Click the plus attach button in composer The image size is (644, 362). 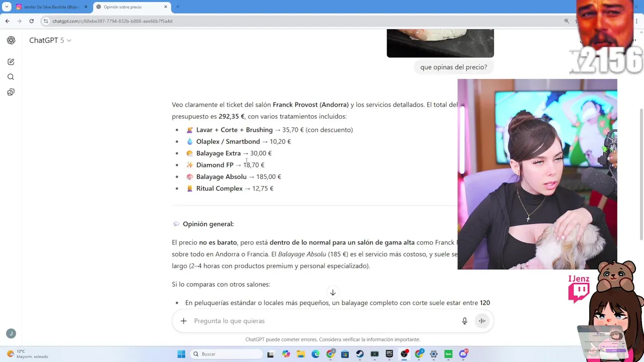184,321
